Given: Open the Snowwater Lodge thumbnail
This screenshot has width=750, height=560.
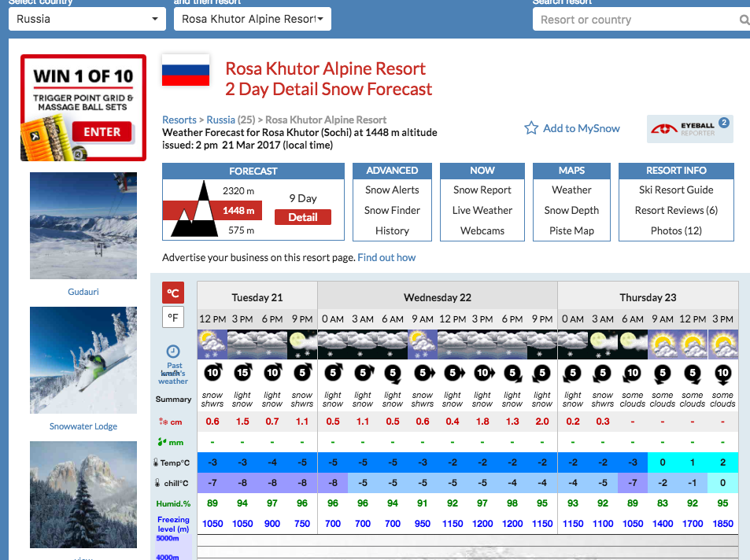Looking at the screenshot, I should (x=83, y=360).
